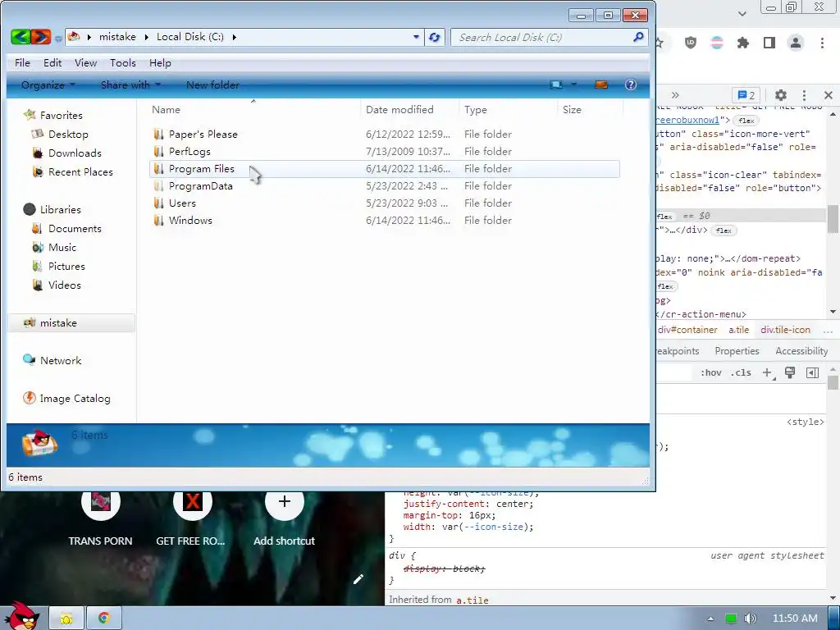Expand the breadcrumb arrow after mistake
The height and width of the screenshot is (630, 840).
coord(147,37)
